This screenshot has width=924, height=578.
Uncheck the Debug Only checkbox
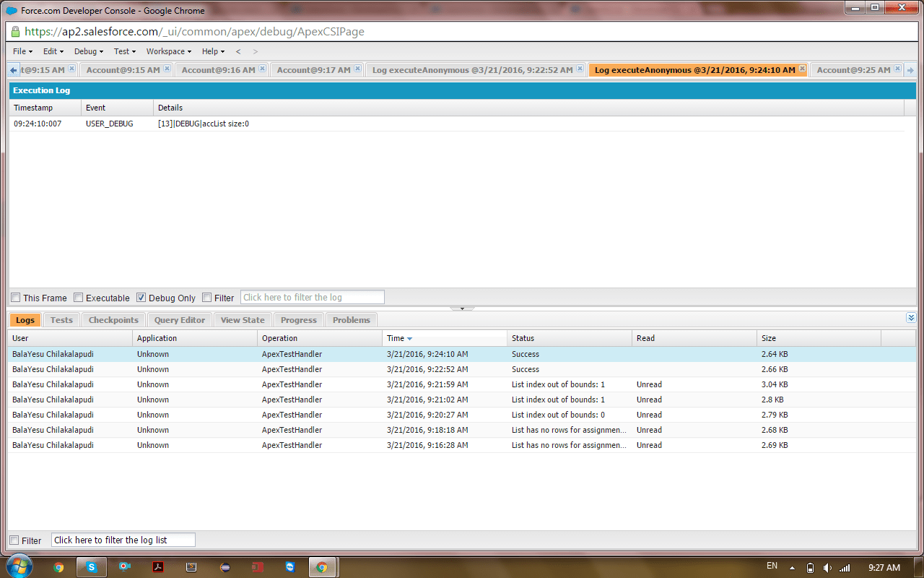(x=141, y=298)
